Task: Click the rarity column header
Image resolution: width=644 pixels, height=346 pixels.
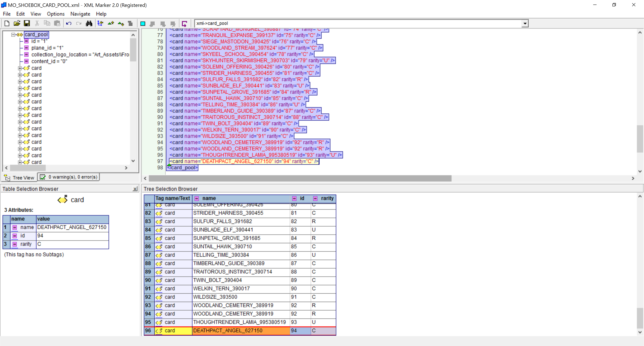Action: pyautogui.click(x=327, y=198)
